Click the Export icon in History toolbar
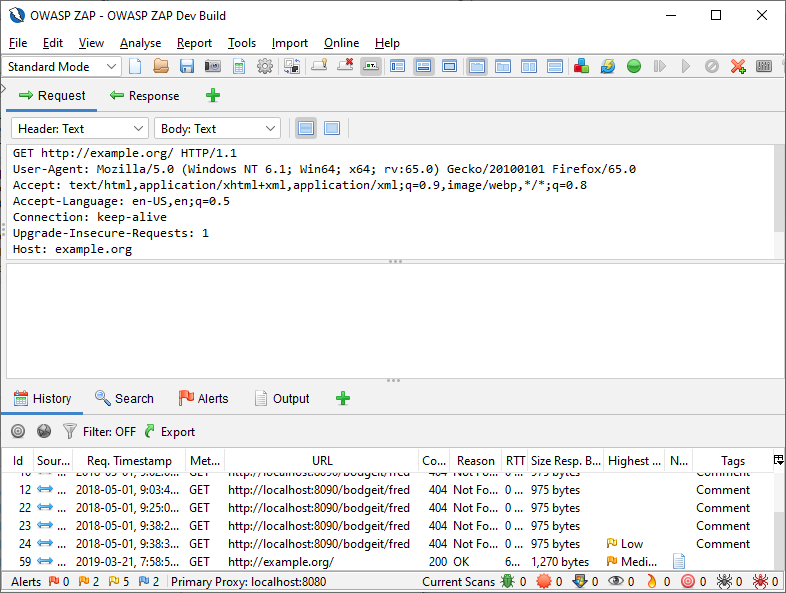The width and height of the screenshot is (786, 593). click(x=170, y=432)
